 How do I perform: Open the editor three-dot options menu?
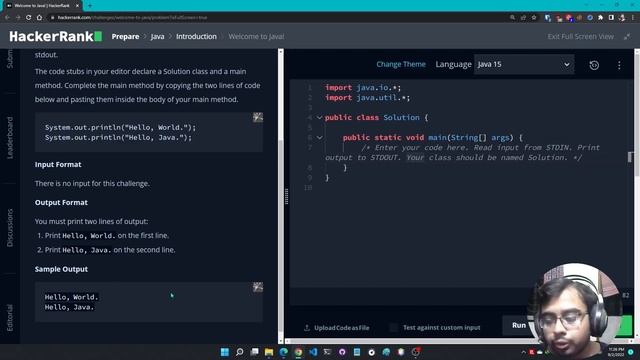tap(619, 65)
